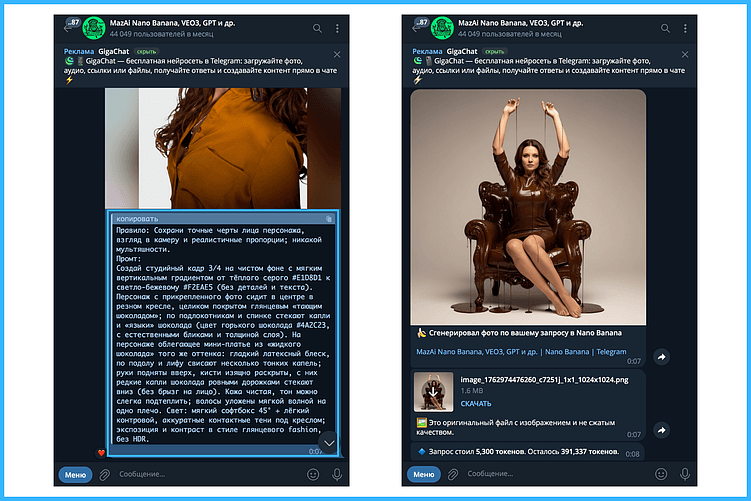Open the 'Nano Banana' link under the image

(x=567, y=352)
